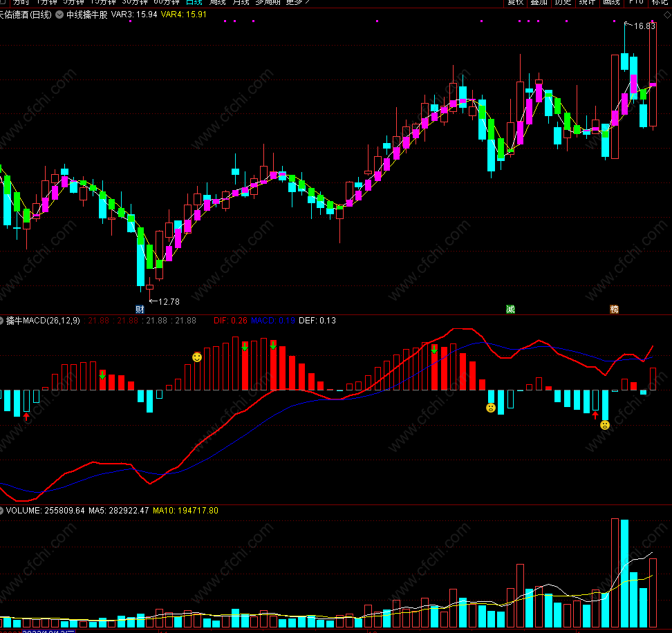Switch to the 5分钟 period tab
Screen dimensions: 672x633
[74, 2]
